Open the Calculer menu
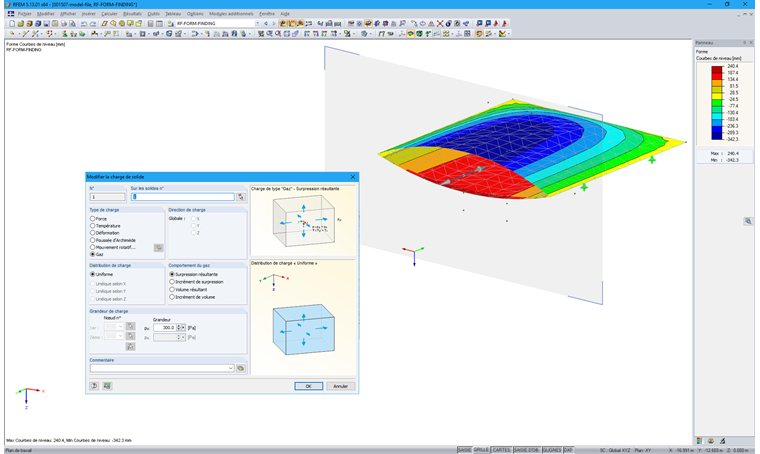 click(x=109, y=14)
